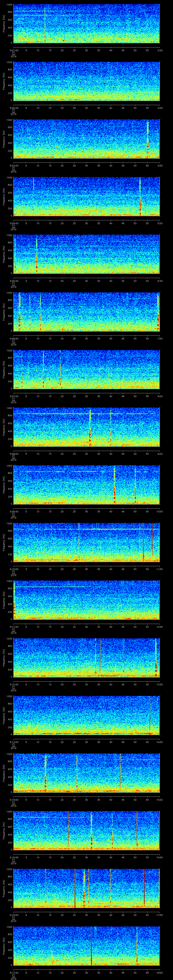The height and width of the screenshot is (980, 173).
Task: Click the 6:00 end-time label ending 5:05:00 axis
Action: 160,281
